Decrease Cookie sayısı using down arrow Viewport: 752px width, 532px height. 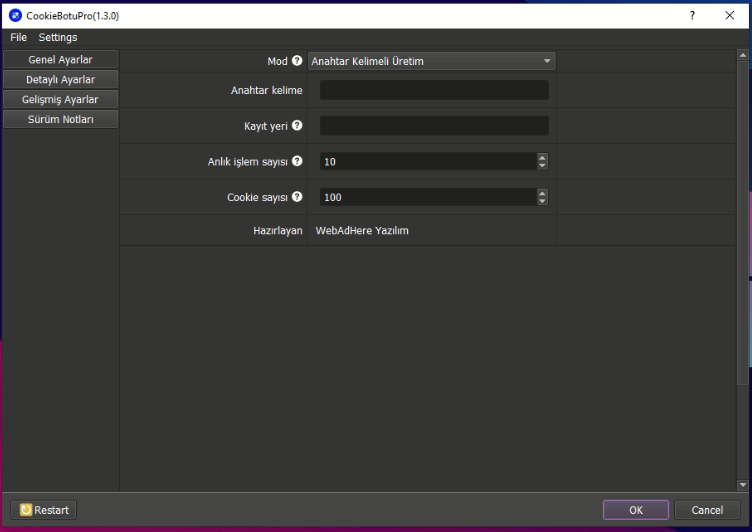click(542, 202)
